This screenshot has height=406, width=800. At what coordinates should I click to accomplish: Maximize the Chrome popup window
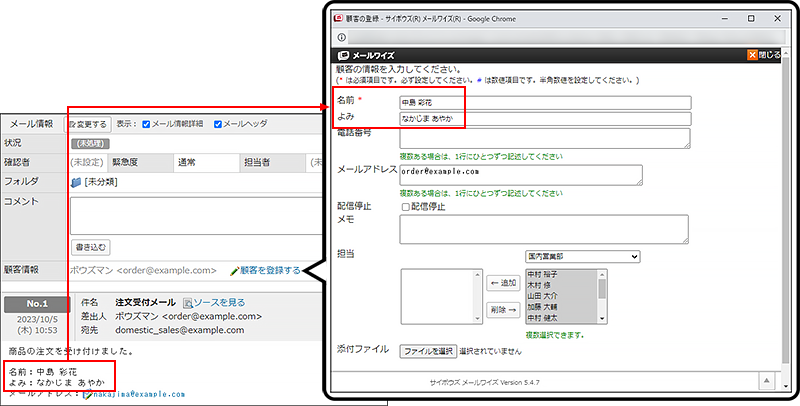click(751, 18)
